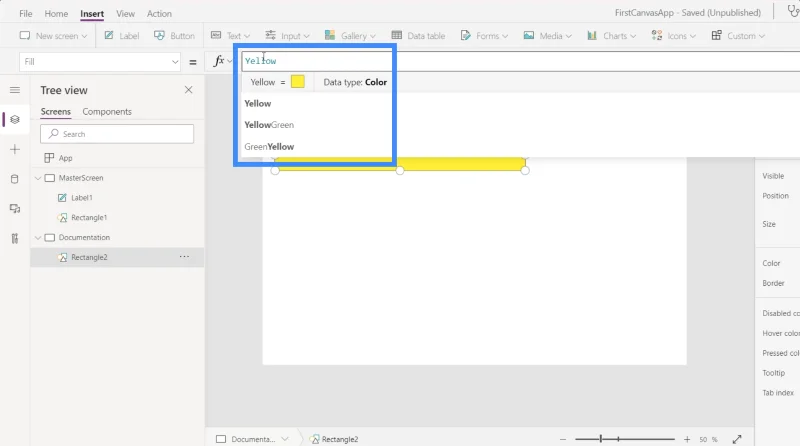Choose GreenYellow from the suggestions list
This screenshot has height=446, width=800.
pos(269,146)
